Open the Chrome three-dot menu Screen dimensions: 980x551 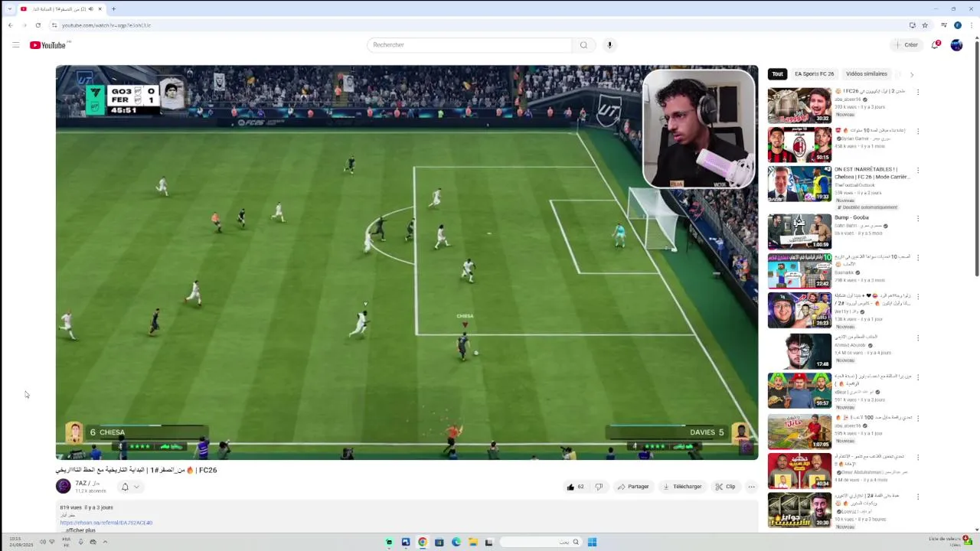972,25
